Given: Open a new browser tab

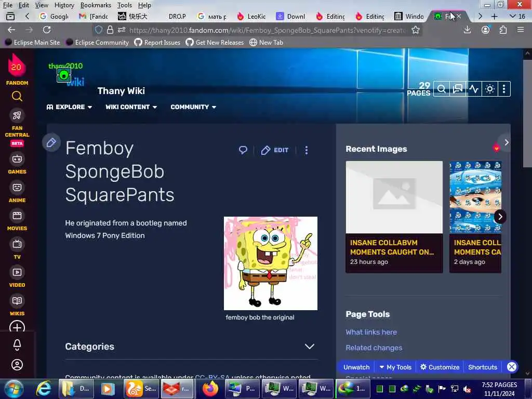Looking at the screenshot, I should (494, 16).
